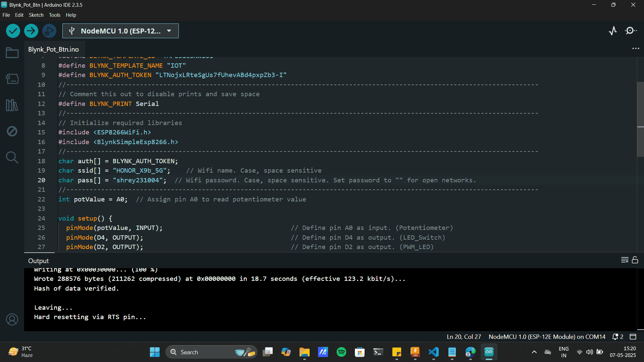The image size is (644, 362).
Task: Click the Ln 20, Col 27 status indicator
Action: 464,337
